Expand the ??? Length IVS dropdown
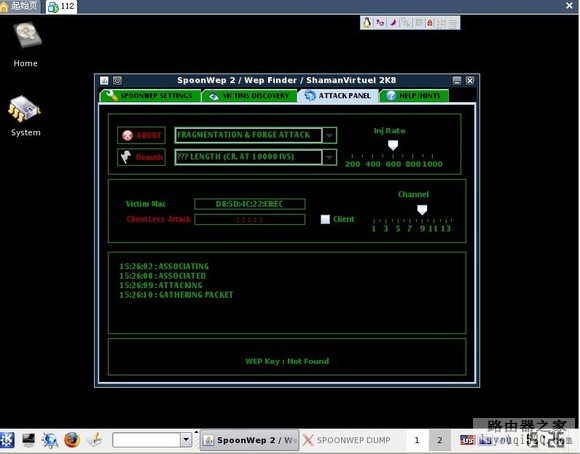The height and width of the screenshot is (454, 580). point(329,157)
